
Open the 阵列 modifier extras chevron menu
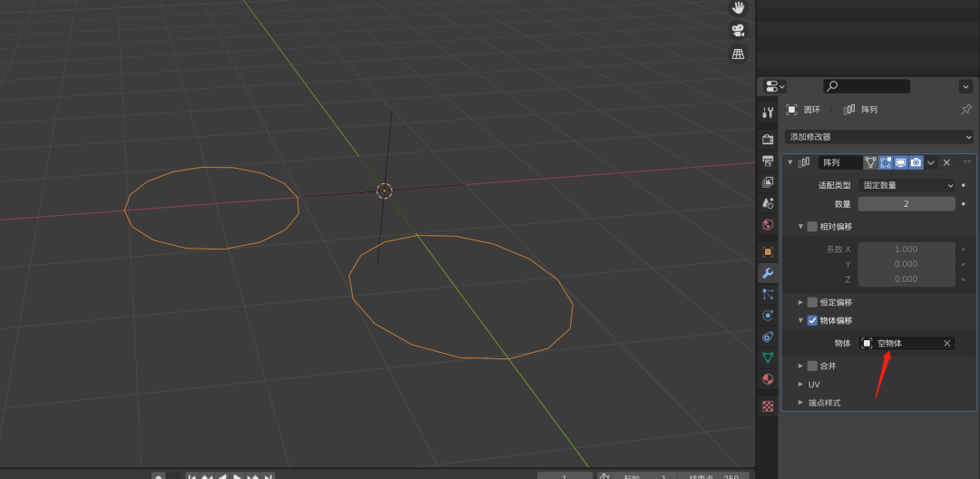click(x=931, y=162)
